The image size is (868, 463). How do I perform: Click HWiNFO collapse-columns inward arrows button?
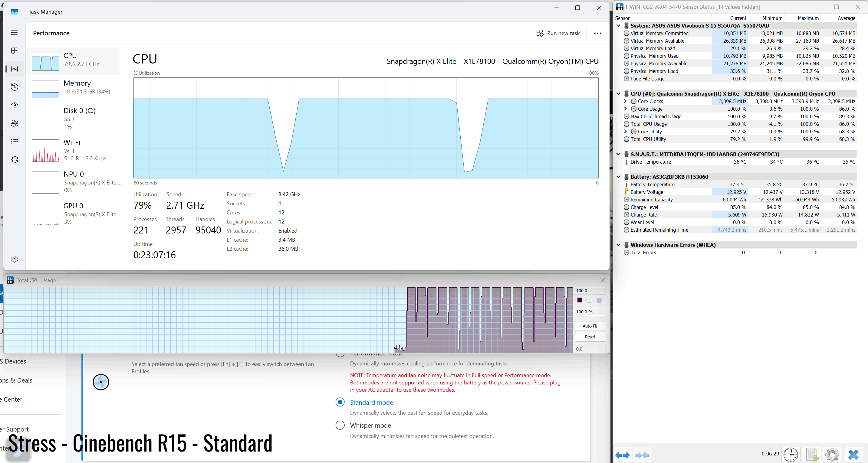click(642, 455)
